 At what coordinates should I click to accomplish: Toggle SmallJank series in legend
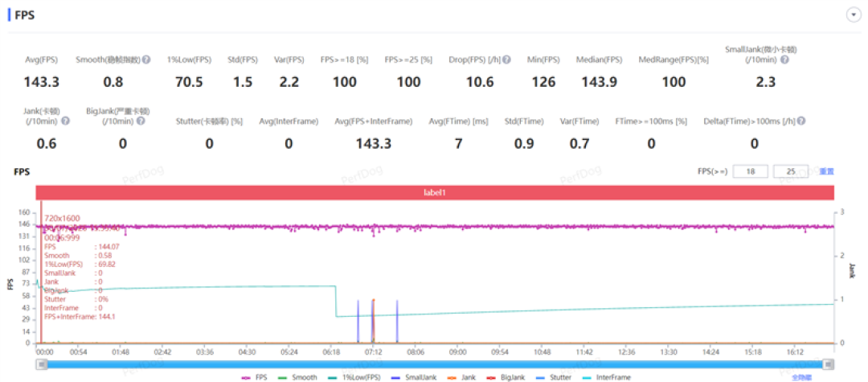414,377
